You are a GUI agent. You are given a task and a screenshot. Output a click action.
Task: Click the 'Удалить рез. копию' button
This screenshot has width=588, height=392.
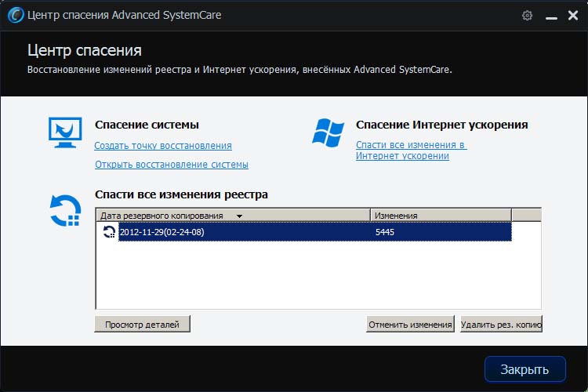(502, 324)
